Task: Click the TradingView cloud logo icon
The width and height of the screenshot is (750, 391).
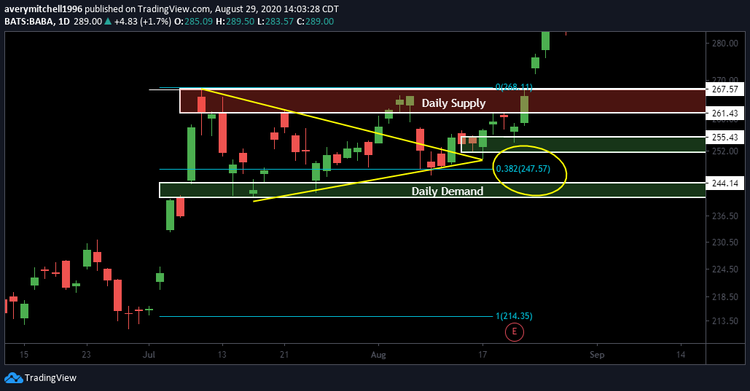Action: (x=13, y=378)
